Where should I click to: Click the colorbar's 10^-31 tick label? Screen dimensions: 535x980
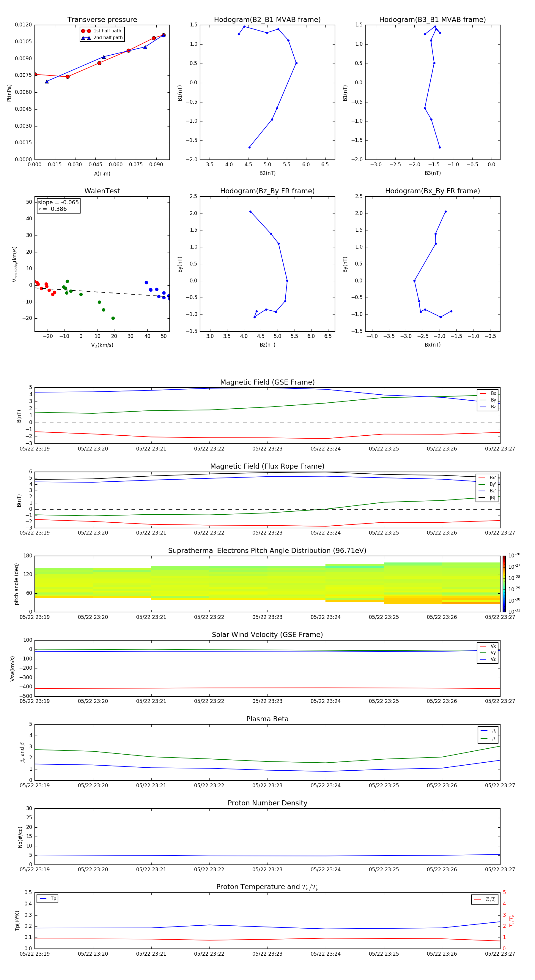514,611
